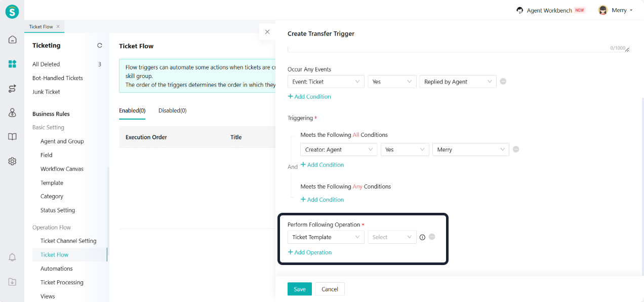
Task: Remove the Event: Ticket condition row
Action: pos(503,82)
